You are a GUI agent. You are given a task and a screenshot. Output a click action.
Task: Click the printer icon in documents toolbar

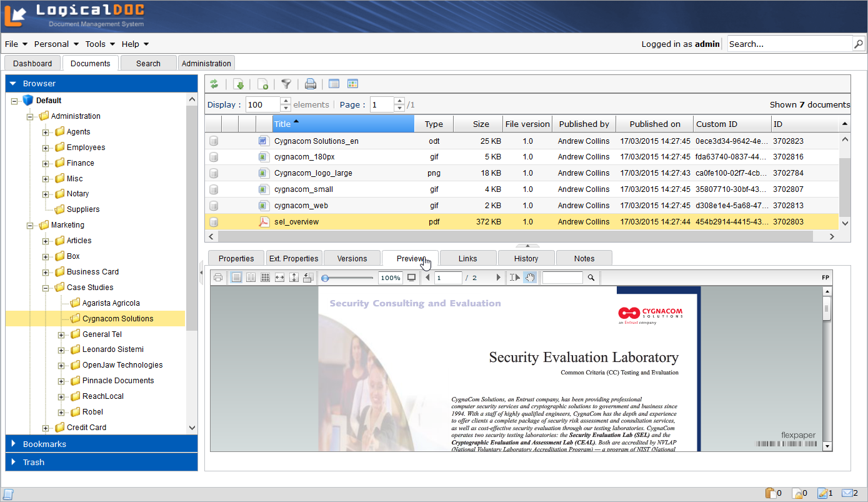click(311, 84)
